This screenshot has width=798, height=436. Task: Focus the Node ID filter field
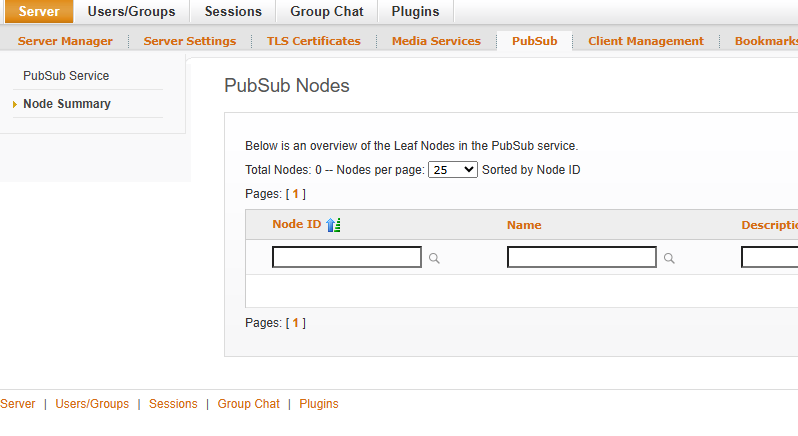point(347,258)
